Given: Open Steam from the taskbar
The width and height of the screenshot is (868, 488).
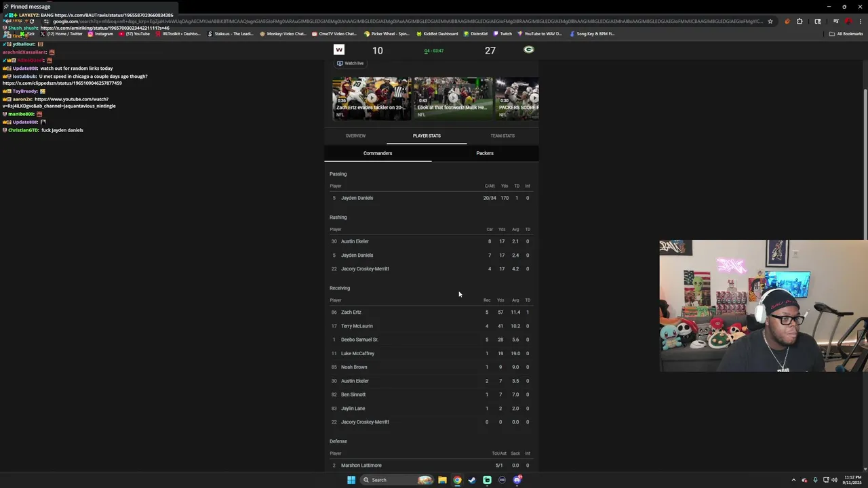Looking at the screenshot, I should tap(472, 480).
